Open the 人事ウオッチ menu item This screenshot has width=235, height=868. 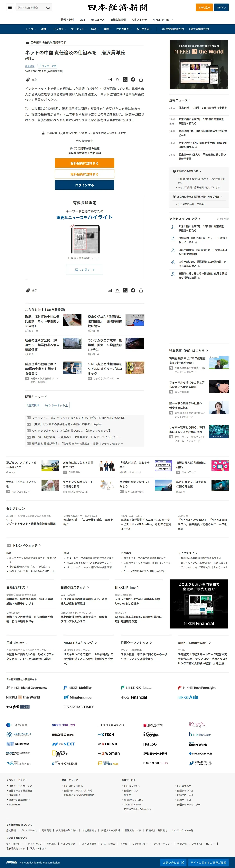pyautogui.click(x=139, y=20)
